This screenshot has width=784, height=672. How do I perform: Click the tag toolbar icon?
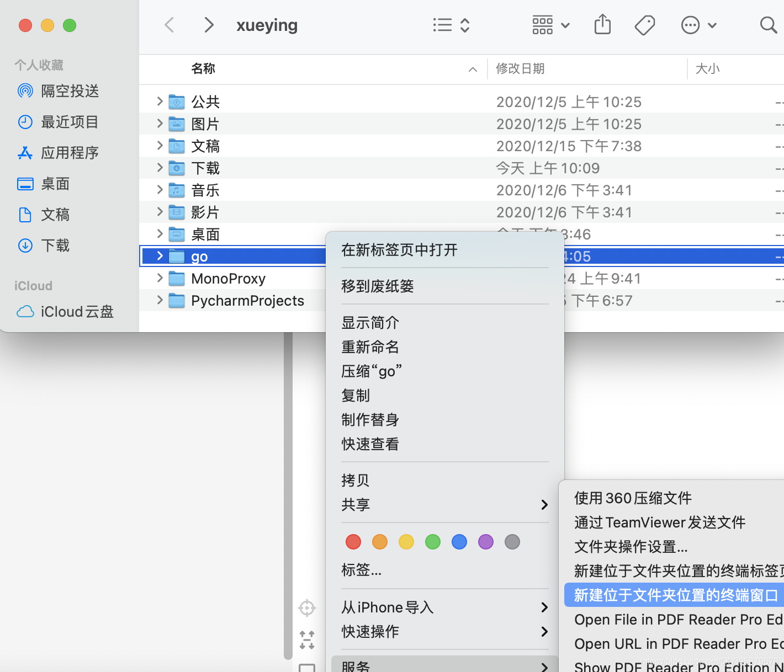click(x=644, y=25)
